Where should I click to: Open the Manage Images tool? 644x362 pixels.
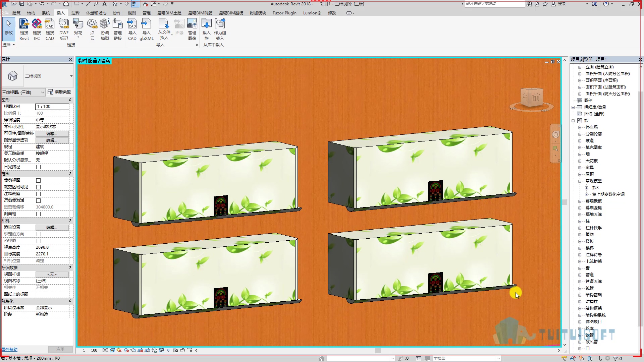(192, 29)
